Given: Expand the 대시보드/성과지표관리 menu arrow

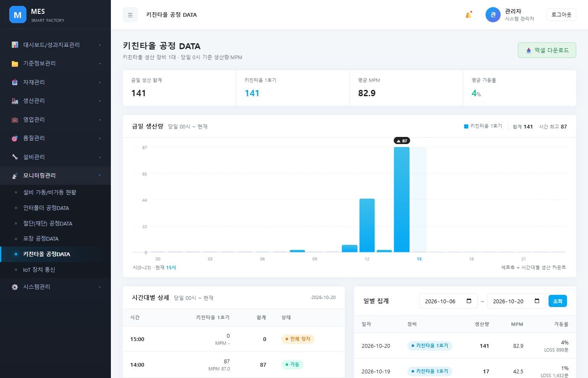Looking at the screenshot, I should click(100, 45).
